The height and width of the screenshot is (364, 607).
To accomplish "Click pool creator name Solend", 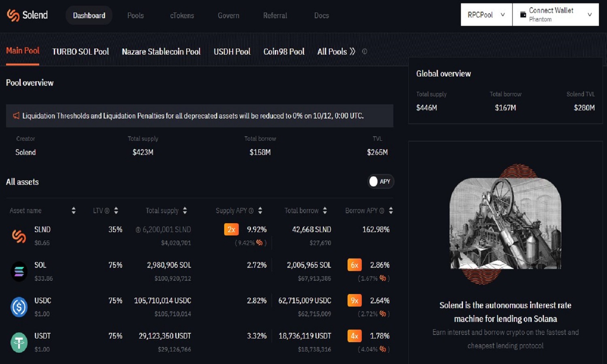I will [25, 152].
